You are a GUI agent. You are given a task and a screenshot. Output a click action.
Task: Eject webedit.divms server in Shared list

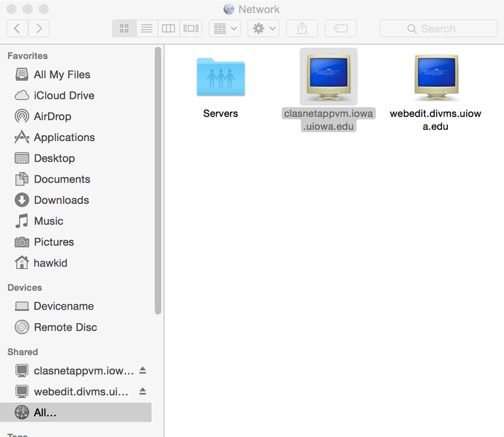pos(142,391)
